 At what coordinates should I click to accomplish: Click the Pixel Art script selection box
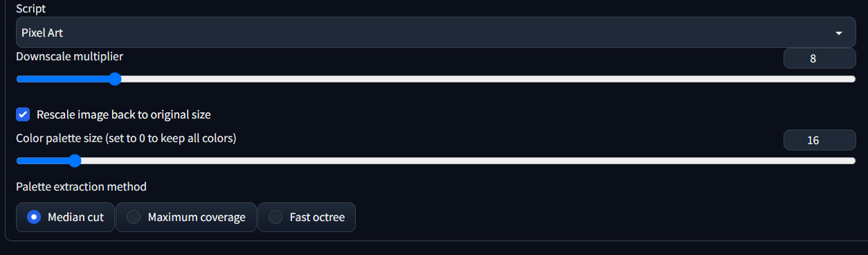pyautogui.click(x=435, y=33)
